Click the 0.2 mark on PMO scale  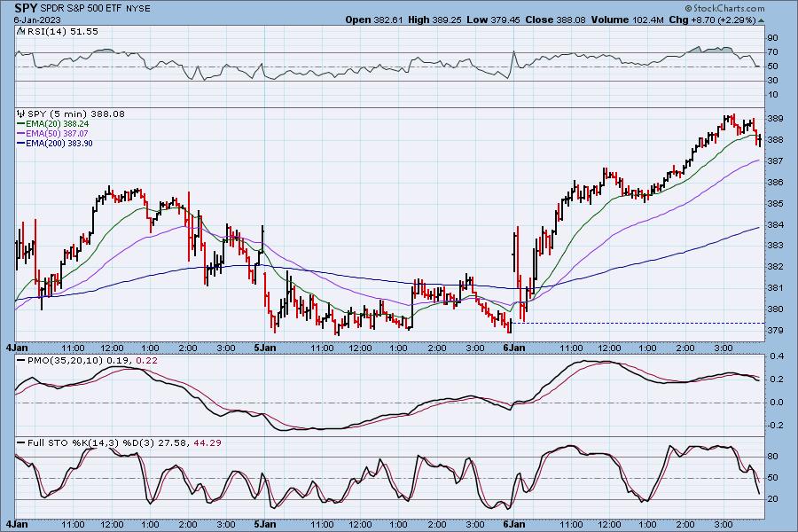777,379
